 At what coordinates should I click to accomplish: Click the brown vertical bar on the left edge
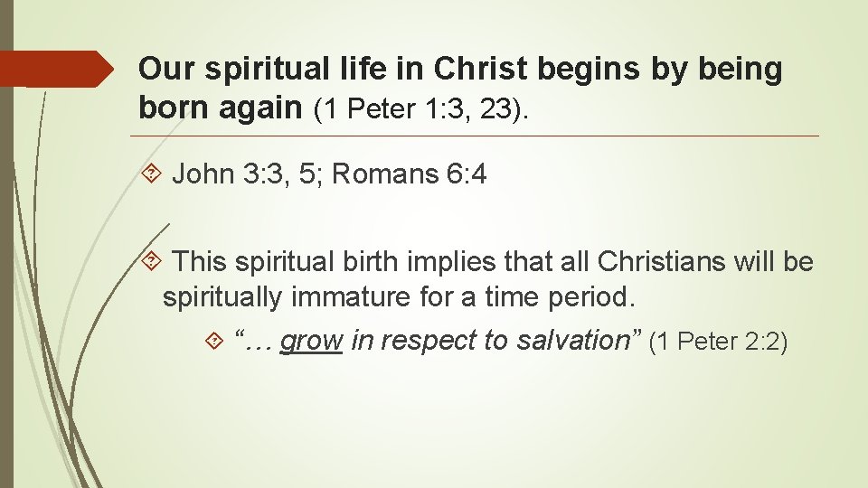[x=6, y=244]
